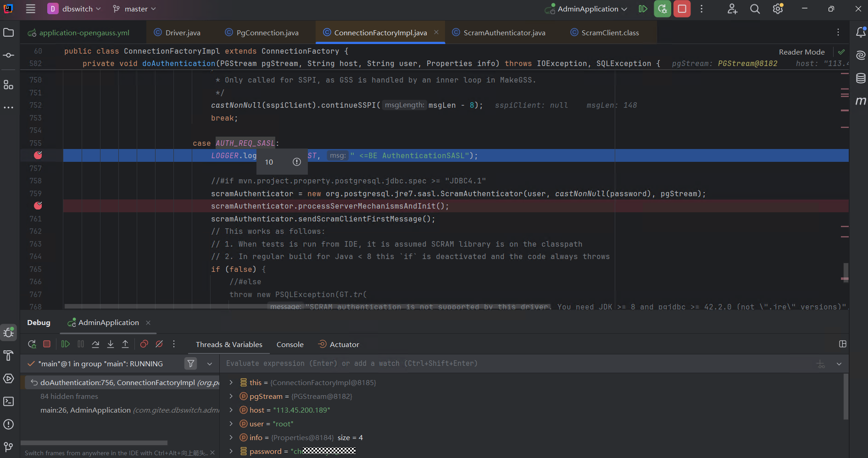Expand the pgStream variable node
This screenshot has height=458, width=868.
click(231, 397)
